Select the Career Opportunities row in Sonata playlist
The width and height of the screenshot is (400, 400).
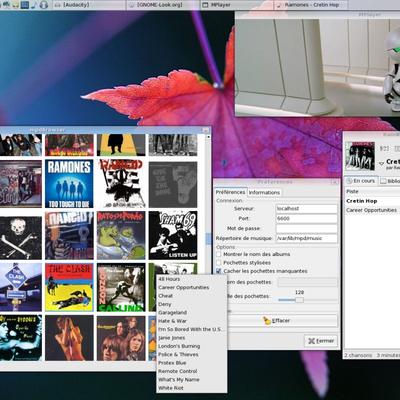372,210
